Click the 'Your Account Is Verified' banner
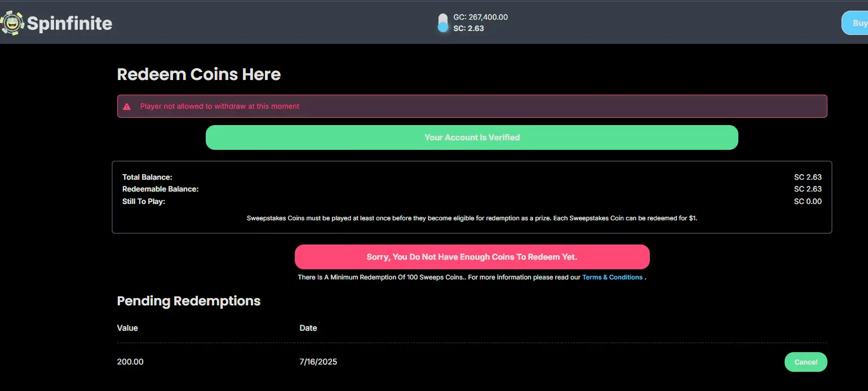 click(x=472, y=137)
